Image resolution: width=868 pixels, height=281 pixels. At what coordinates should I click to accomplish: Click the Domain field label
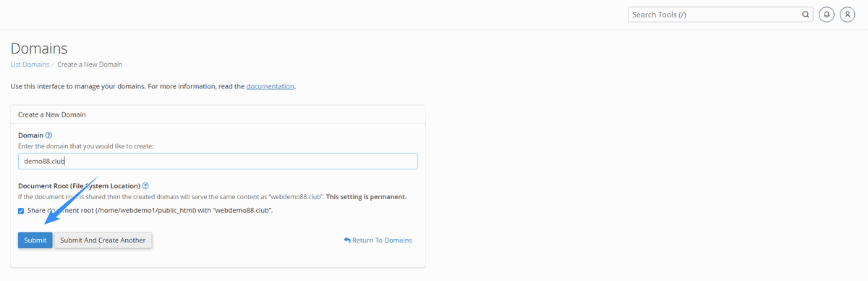30,135
